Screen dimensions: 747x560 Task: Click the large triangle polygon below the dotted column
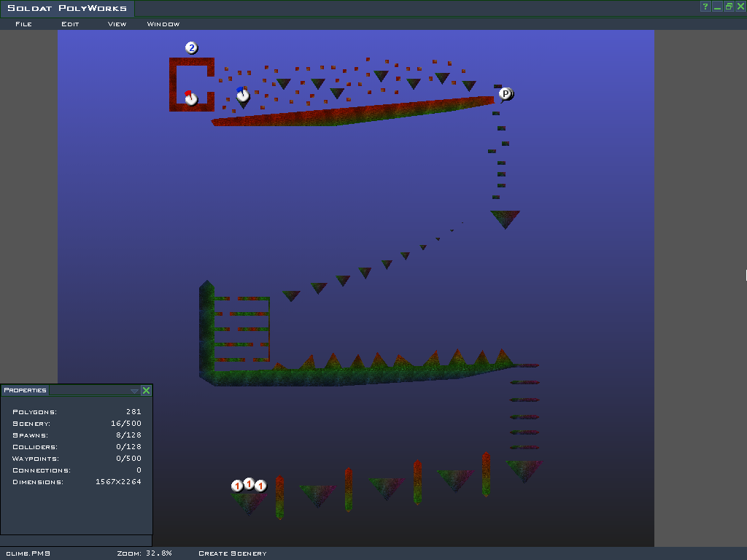(x=505, y=217)
